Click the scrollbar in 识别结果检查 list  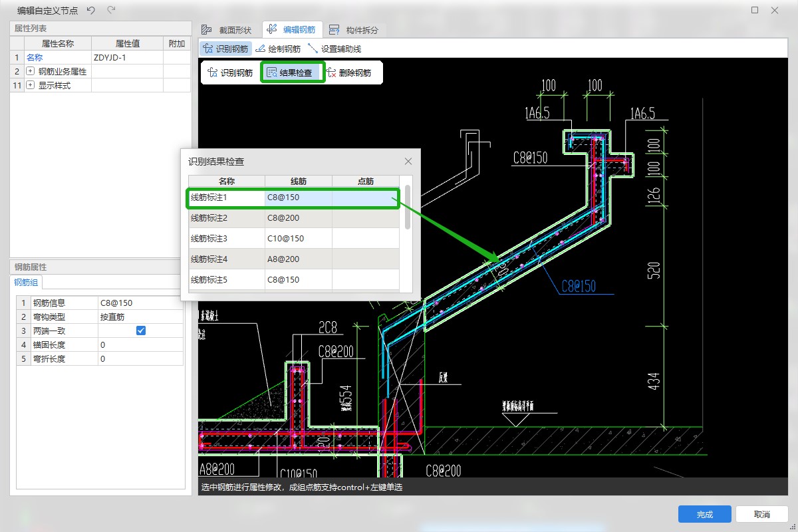408,207
